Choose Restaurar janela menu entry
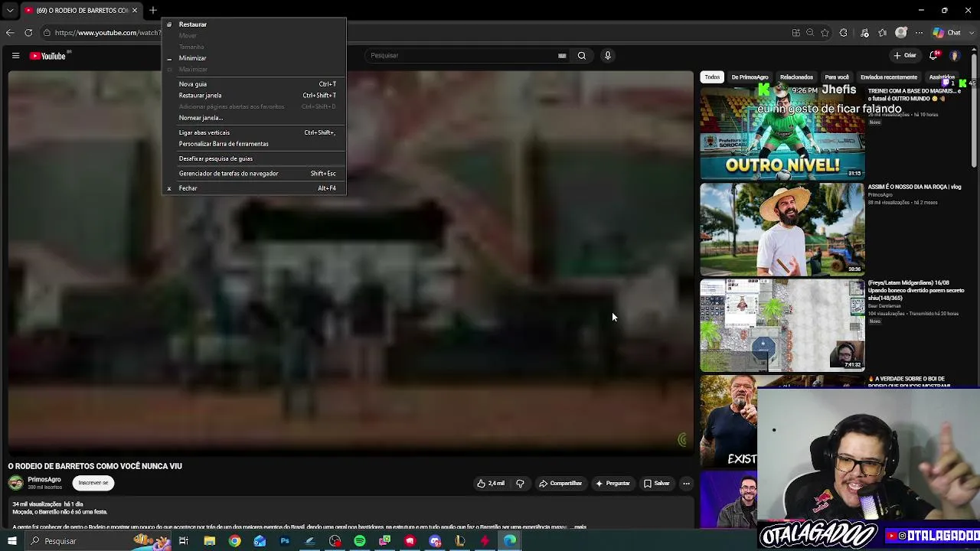980x551 pixels. coord(254,96)
